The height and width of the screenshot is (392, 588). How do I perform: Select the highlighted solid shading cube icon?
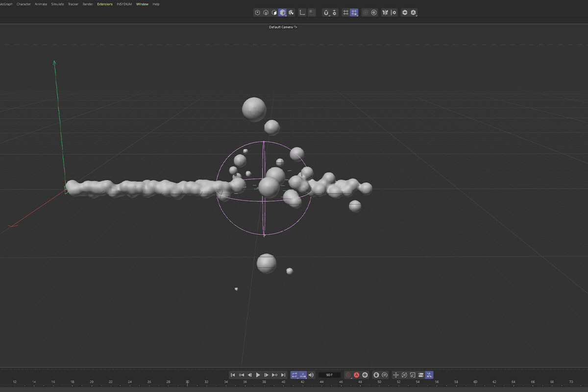coord(282,12)
